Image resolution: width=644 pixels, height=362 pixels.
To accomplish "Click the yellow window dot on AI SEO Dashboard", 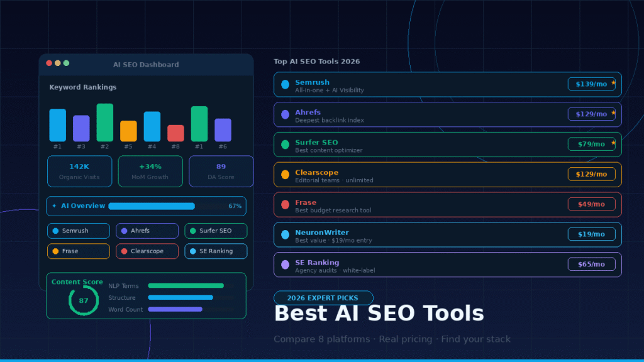I will (57, 63).
